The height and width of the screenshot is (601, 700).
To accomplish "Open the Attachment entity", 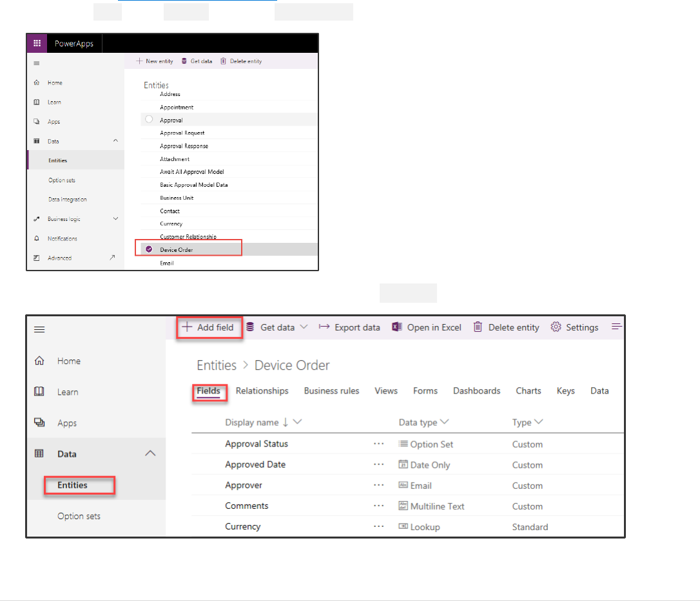I will (x=175, y=159).
